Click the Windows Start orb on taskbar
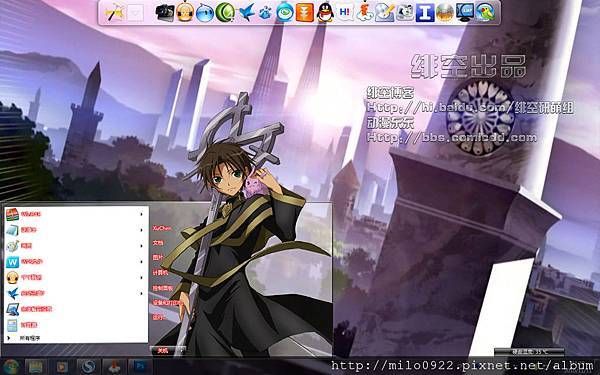 point(11,367)
